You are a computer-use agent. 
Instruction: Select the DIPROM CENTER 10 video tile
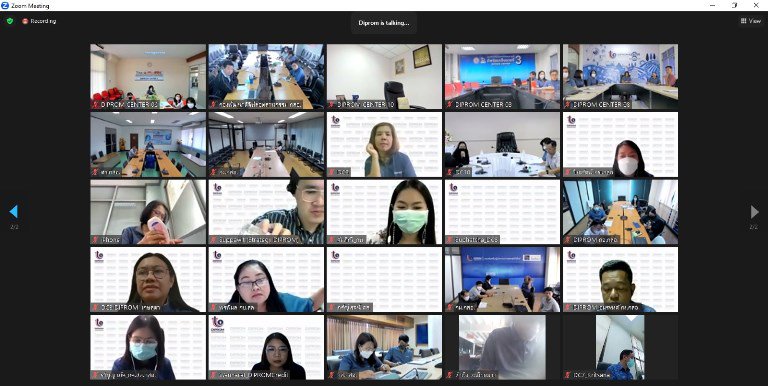click(384, 77)
